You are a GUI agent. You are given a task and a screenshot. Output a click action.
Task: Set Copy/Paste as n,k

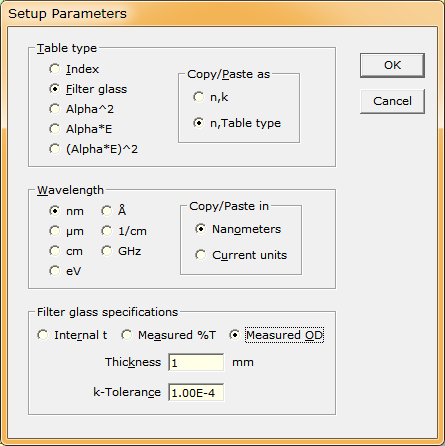pyautogui.click(x=211, y=97)
